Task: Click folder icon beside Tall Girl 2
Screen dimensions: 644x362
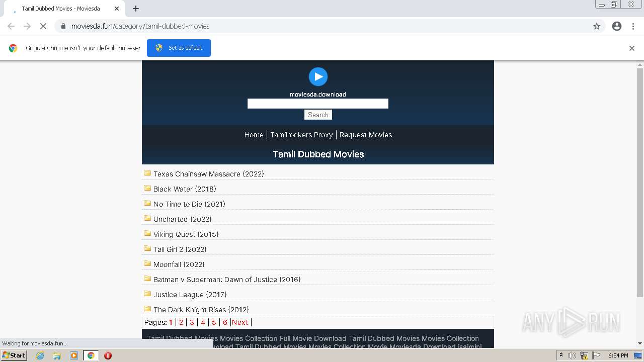Action: pos(147,248)
